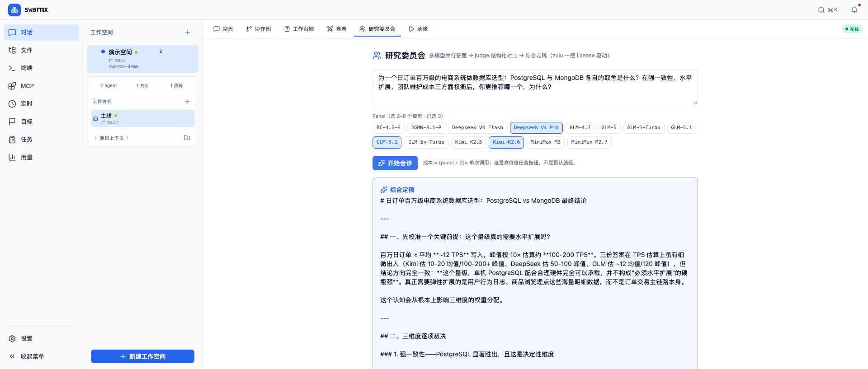Toggle the GLM-5 model chip
The width and height of the screenshot is (868, 369).
coord(609,128)
